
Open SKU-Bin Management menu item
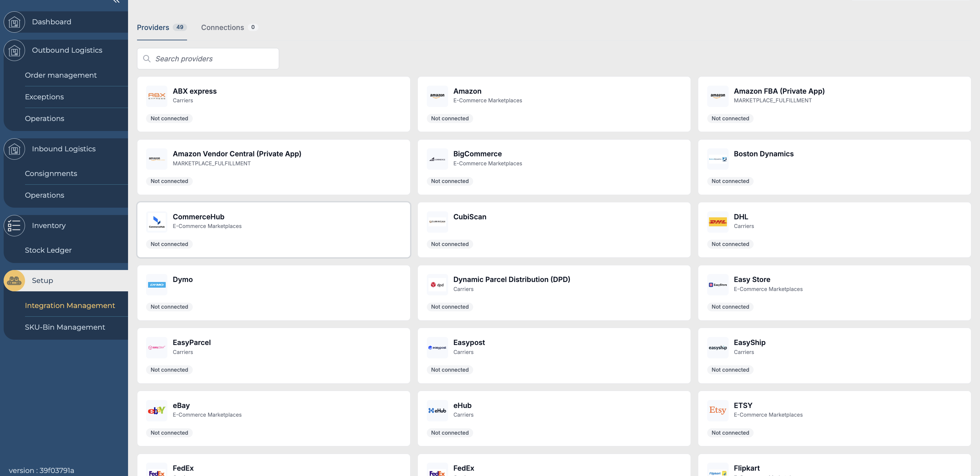coord(65,327)
